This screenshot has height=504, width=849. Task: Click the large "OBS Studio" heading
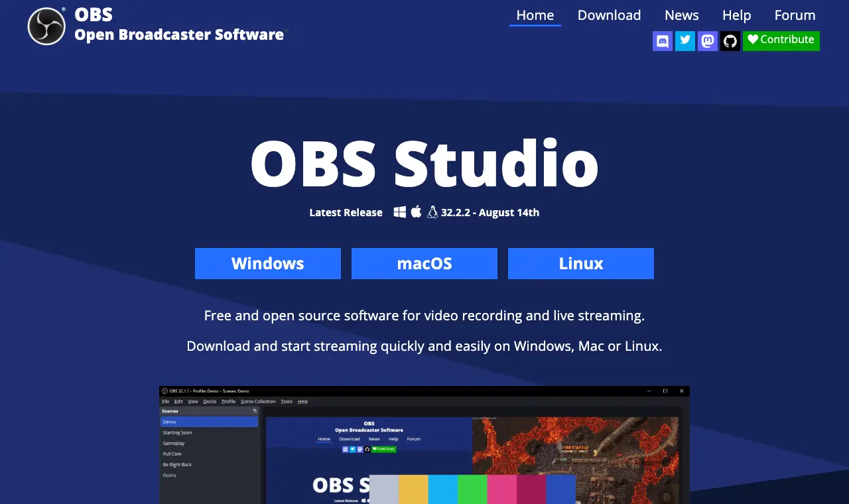[424, 164]
